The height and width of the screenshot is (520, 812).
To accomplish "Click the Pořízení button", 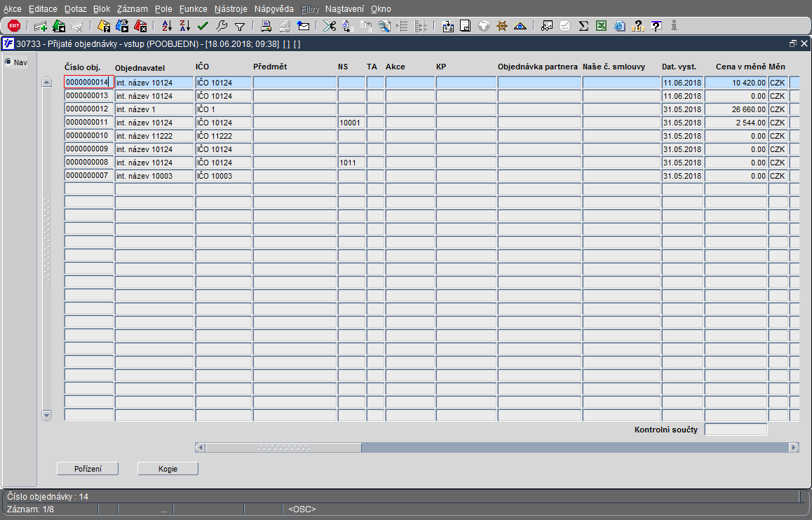I will coord(88,469).
